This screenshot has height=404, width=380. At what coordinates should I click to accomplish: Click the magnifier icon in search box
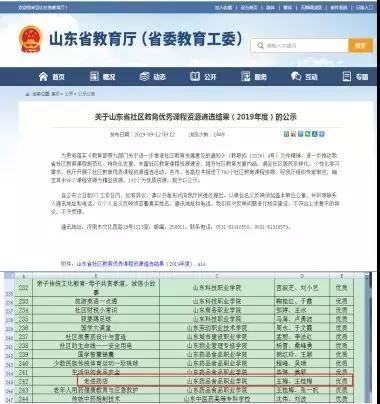tap(260, 46)
